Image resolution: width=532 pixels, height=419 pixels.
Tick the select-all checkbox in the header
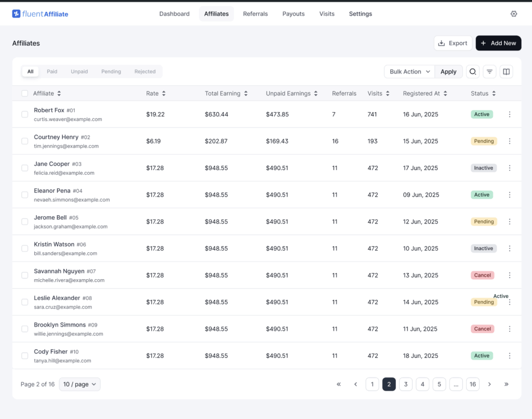[x=25, y=94]
